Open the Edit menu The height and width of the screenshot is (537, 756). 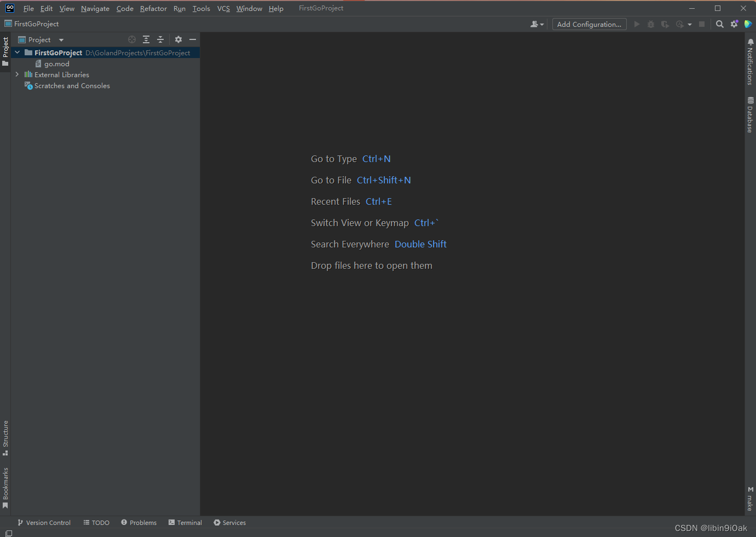click(x=47, y=9)
